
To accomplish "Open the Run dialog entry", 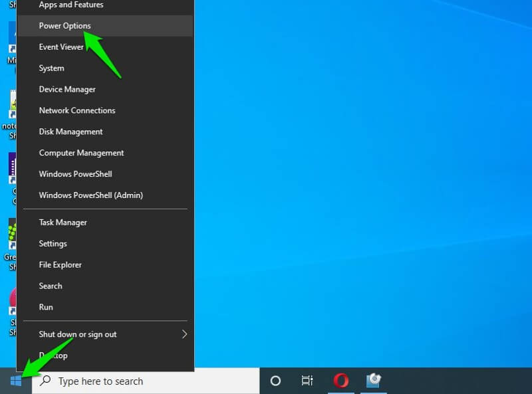I will click(105, 307).
